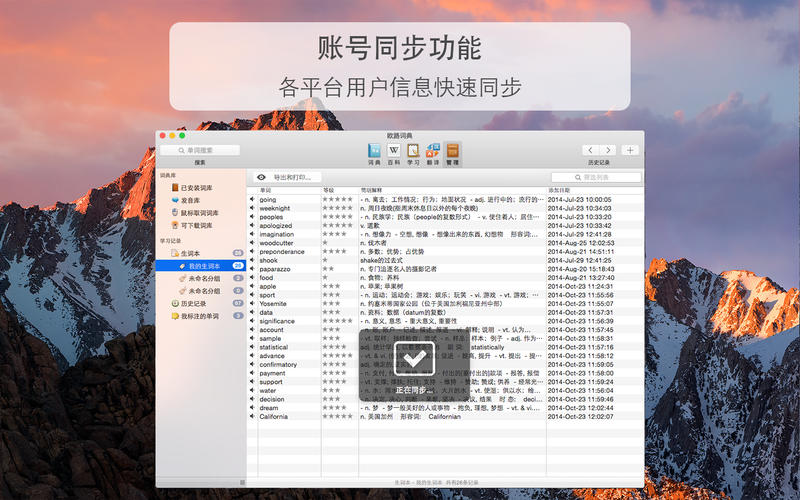
Task: Click the 单词搜索 word search field
Action: pyautogui.click(x=200, y=150)
